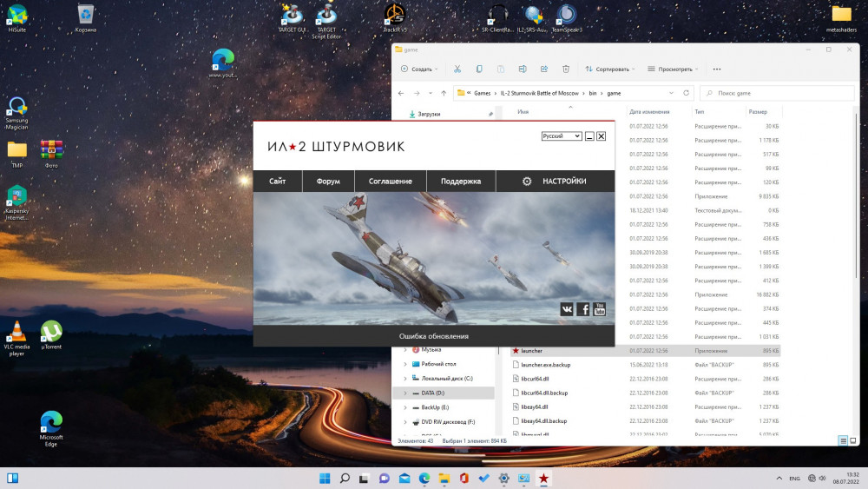The image size is (868, 489).
Task: Select the Samsung Magician desktop icon
Action: pos(16,113)
